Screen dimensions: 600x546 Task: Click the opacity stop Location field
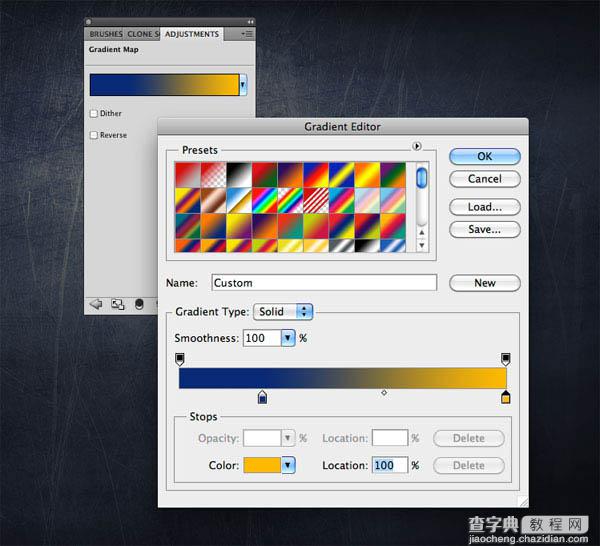390,438
